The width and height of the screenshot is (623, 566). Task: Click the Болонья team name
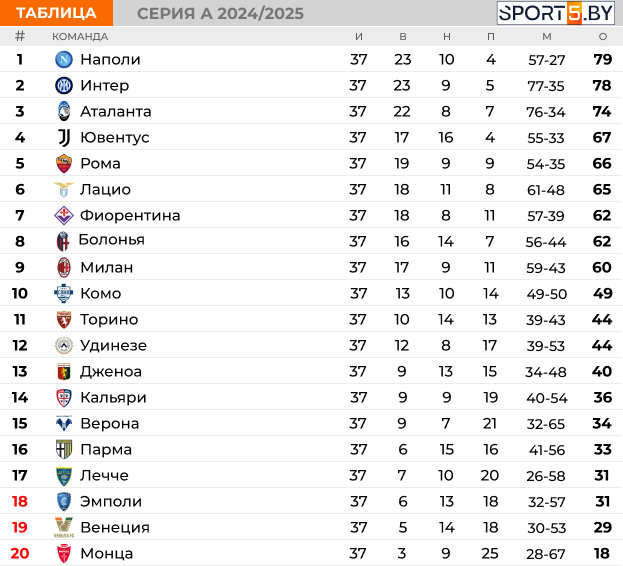point(112,240)
